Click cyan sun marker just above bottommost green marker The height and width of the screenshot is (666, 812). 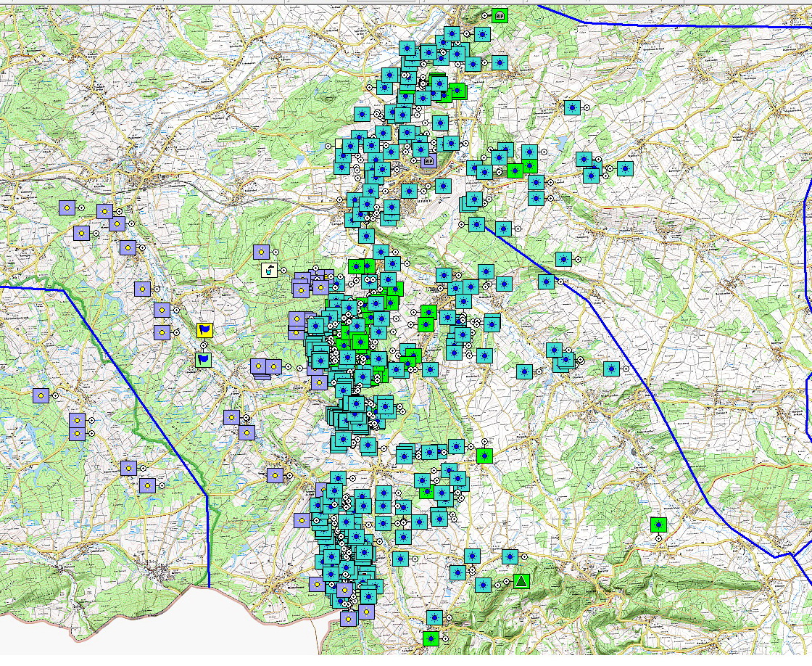(x=434, y=618)
